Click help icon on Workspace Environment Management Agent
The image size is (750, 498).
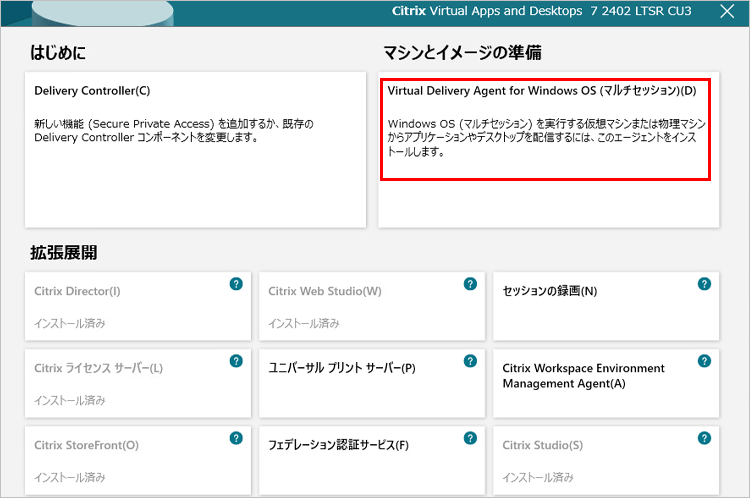coord(704,361)
